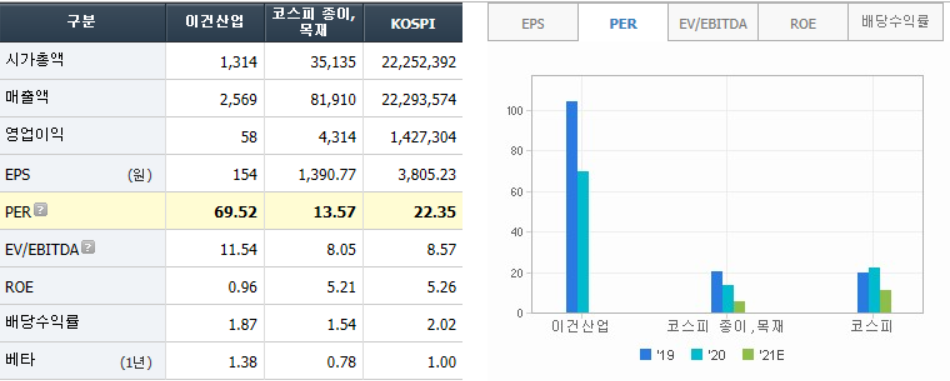
Task: Click the EV/EBITDA value 8.57
Action: 443,250
